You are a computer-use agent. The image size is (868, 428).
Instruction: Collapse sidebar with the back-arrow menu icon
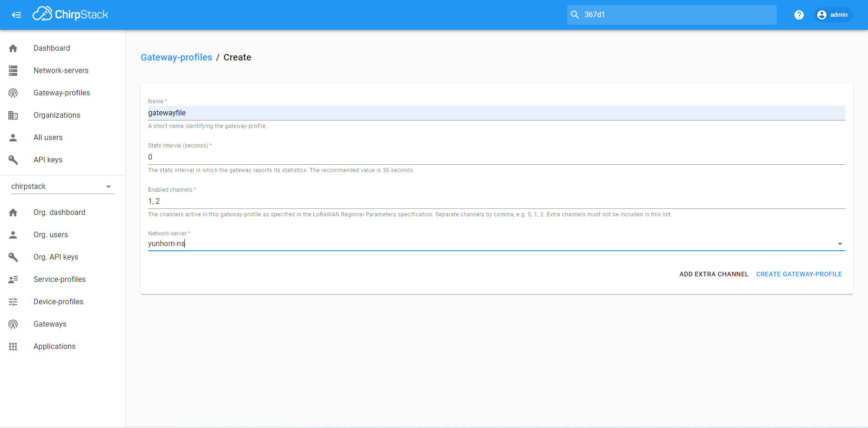point(16,15)
